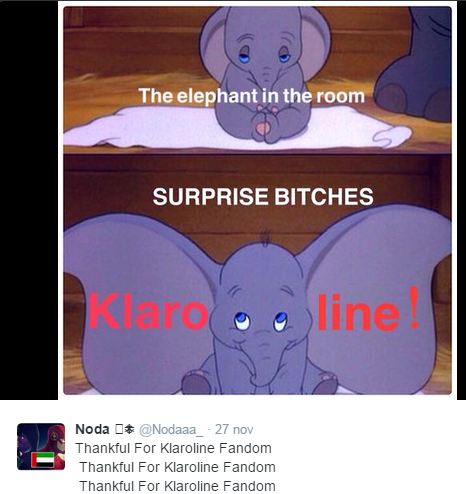This screenshot has height=494, width=466.
Task: Click the red exclamation mark after "line"
Action: click(414, 307)
